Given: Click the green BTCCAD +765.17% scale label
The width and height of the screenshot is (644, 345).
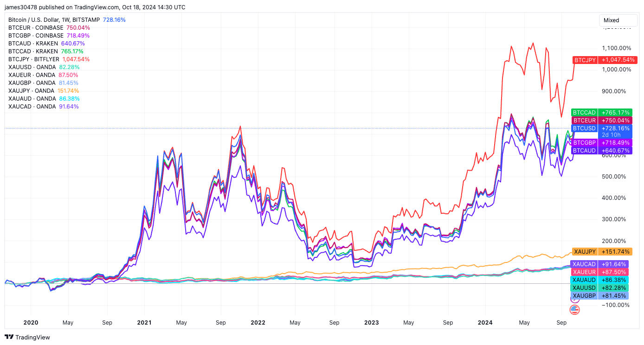Looking at the screenshot, I should click(x=601, y=113).
